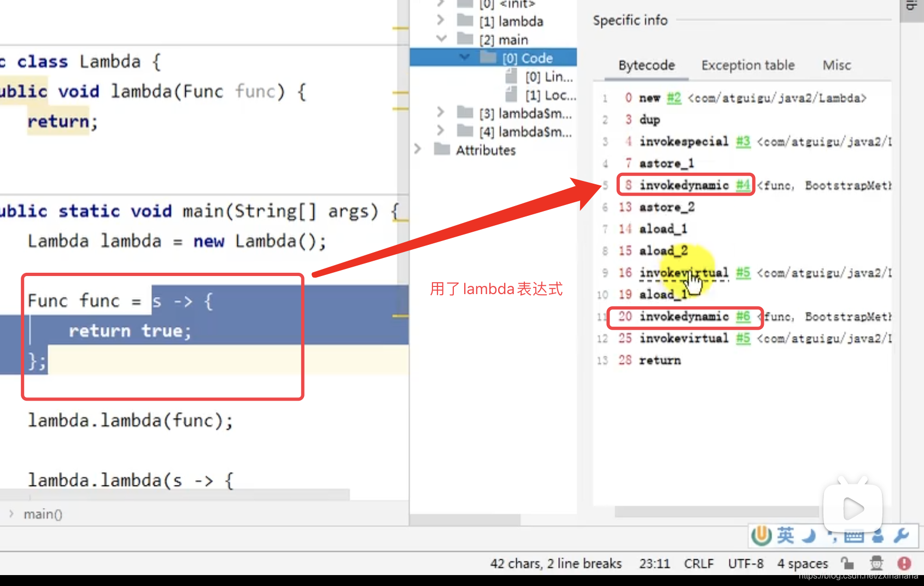Click the input method logo icon
Viewport: 924px width, 586px height.
tap(761, 536)
